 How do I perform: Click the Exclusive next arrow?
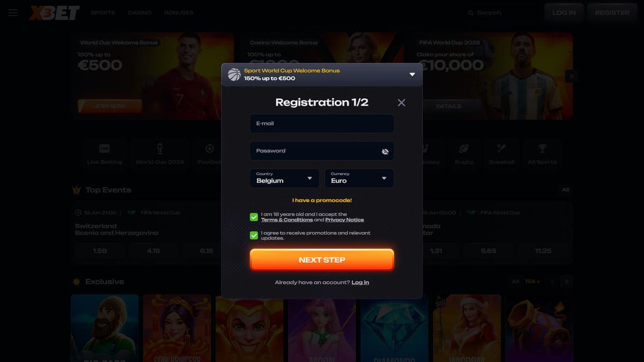click(567, 282)
